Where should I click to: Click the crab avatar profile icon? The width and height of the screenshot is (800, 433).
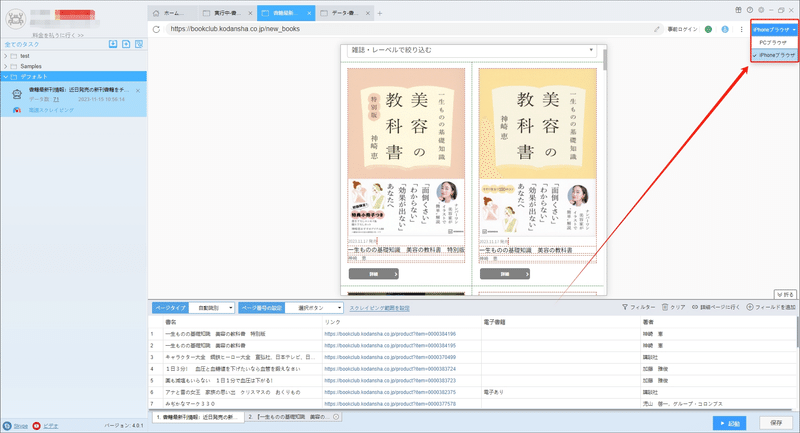click(16, 18)
